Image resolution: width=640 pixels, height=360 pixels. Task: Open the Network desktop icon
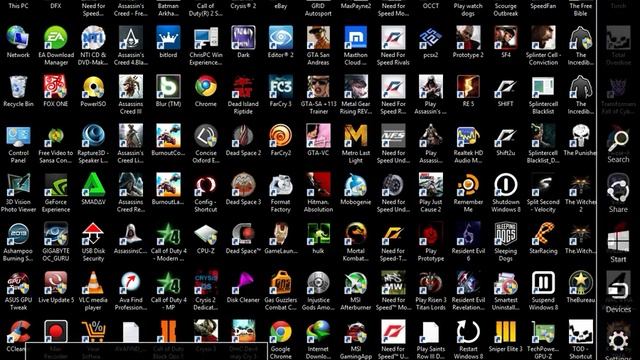coord(18,38)
